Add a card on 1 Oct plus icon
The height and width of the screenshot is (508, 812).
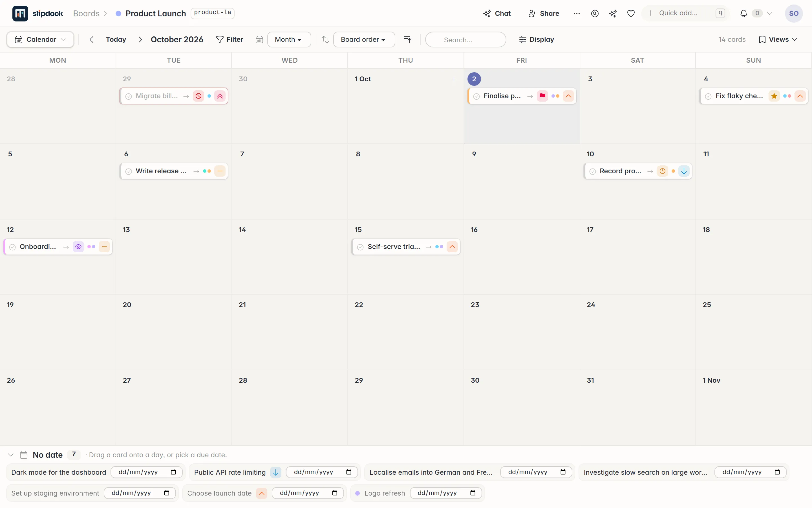(454, 79)
